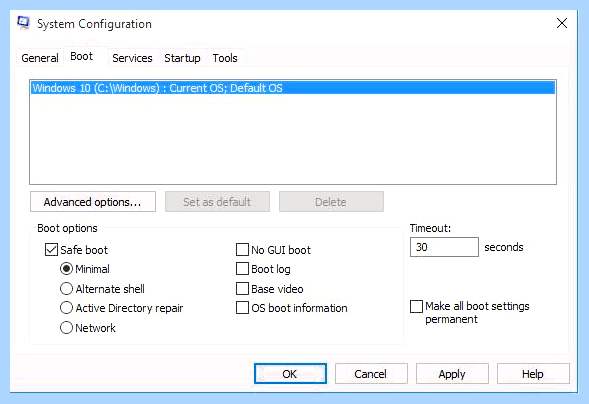Open Help for System Configuration
The width and height of the screenshot is (589, 404).
[533, 374]
